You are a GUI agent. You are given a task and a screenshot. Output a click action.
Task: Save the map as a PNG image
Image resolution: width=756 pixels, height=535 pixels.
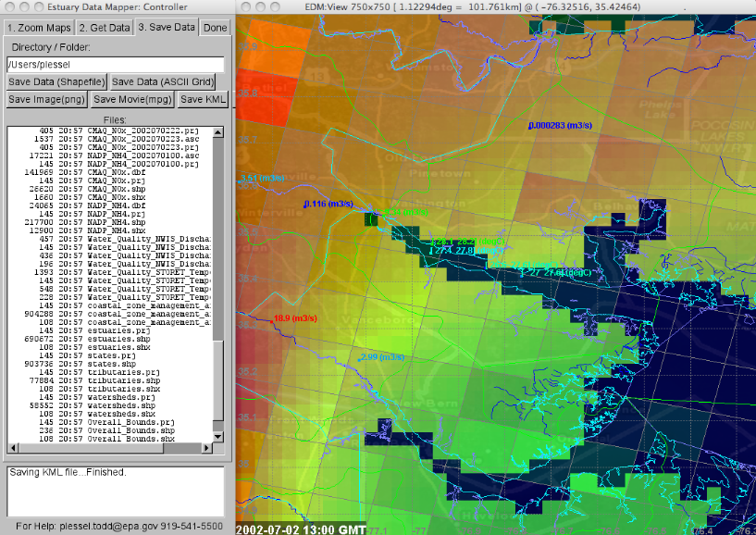pos(46,98)
